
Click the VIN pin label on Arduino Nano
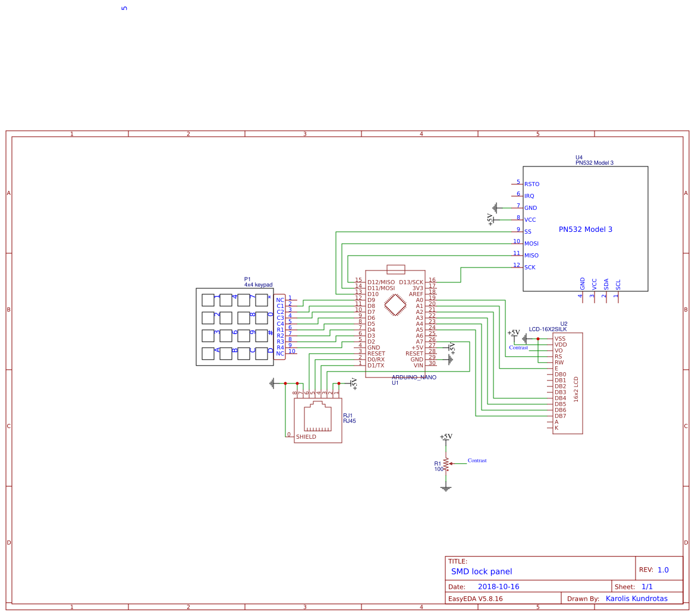418,366
